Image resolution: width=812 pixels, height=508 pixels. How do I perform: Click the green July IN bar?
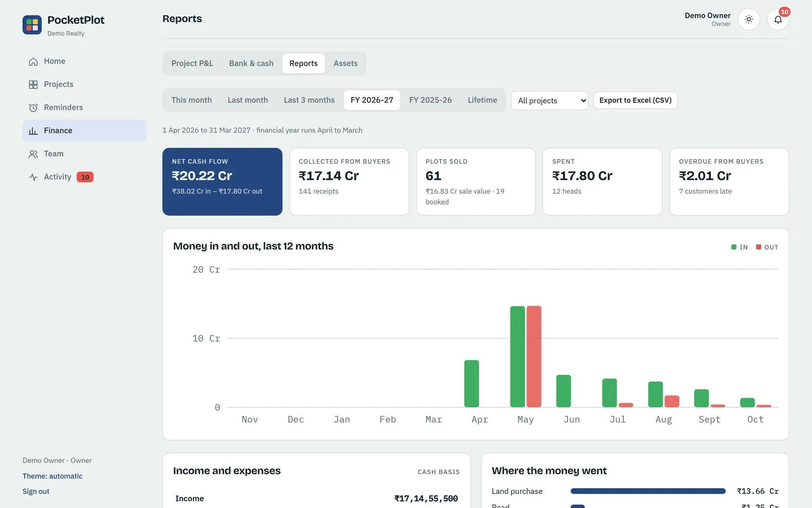[609, 393]
